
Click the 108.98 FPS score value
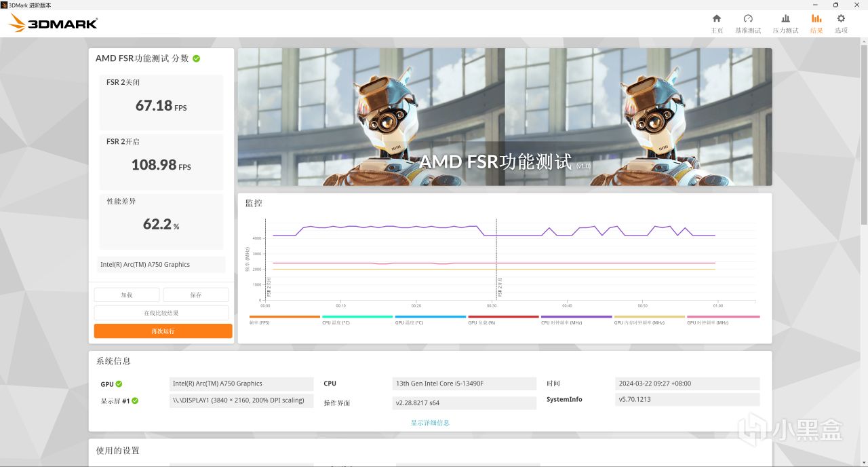tap(161, 165)
